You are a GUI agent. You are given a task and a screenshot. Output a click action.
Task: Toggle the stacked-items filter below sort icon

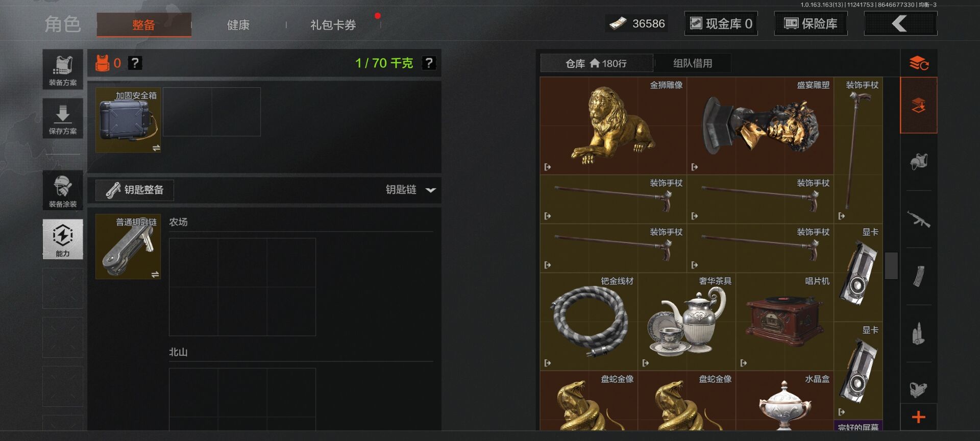[919, 106]
